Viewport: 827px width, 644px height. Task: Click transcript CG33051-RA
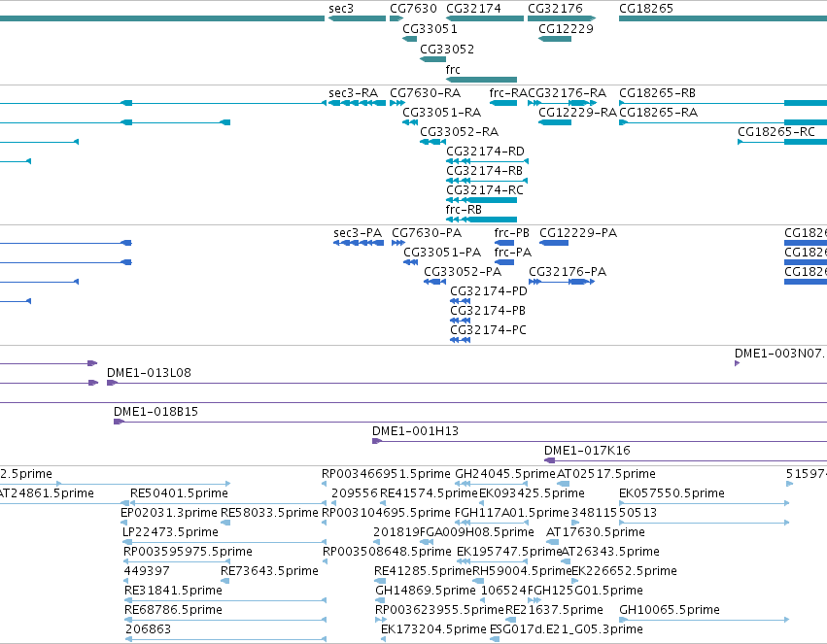pos(410,122)
